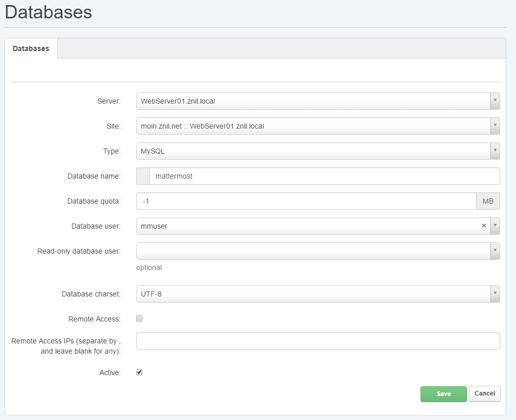Focus the Database quota input field
Image resolution: width=516 pixels, height=420 pixels.
pos(306,201)
